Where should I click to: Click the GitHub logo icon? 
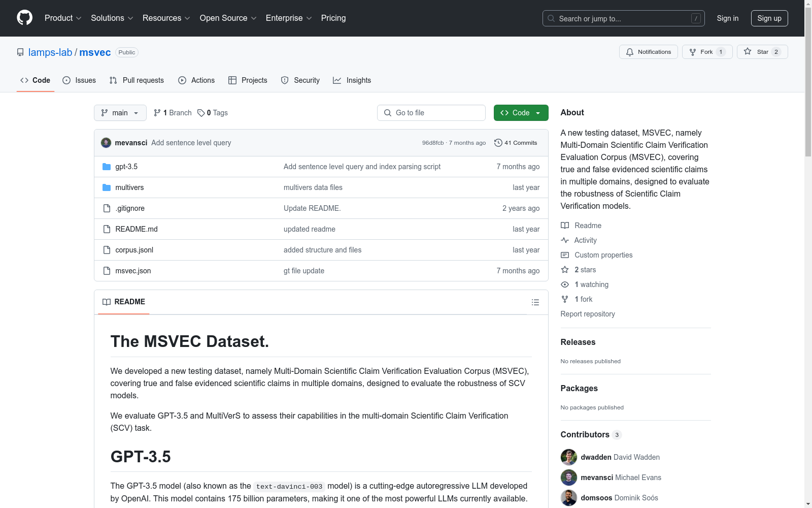(x=24, y=18)
